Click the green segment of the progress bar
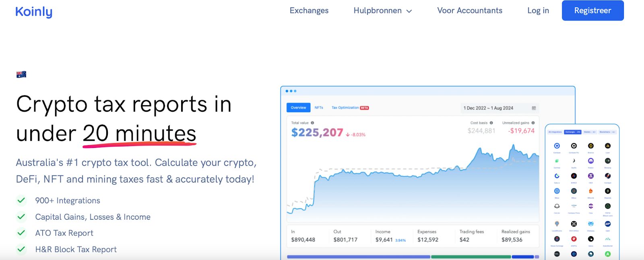The height and width of the screenshot is (260, 644). [x=471, y=257]
